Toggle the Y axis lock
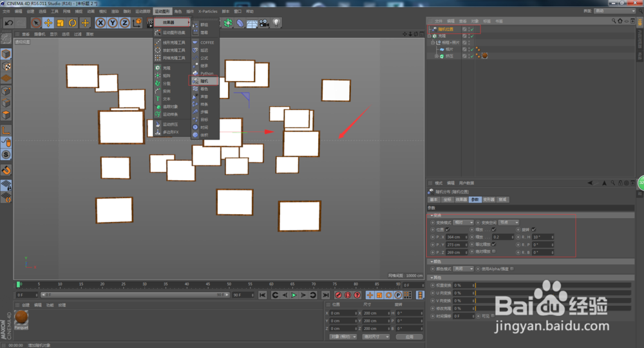Image resolution: width=644 pixels, height=348 pixels. [113, 23]
